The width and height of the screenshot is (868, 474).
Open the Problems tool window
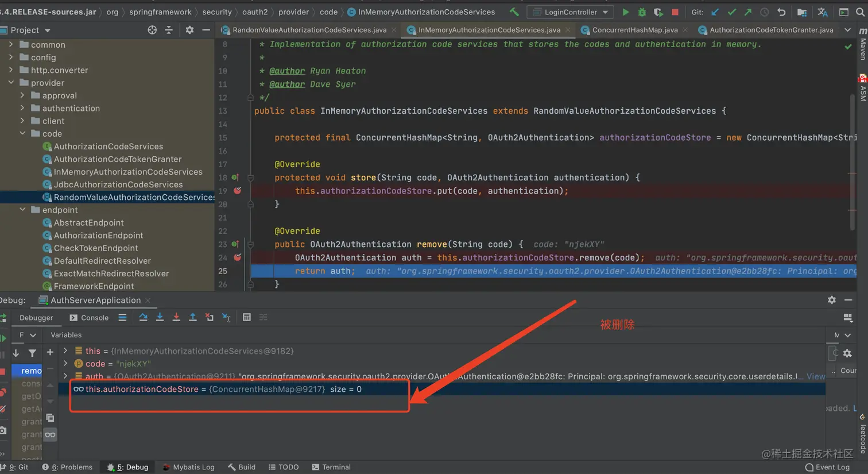pos(67,467)
